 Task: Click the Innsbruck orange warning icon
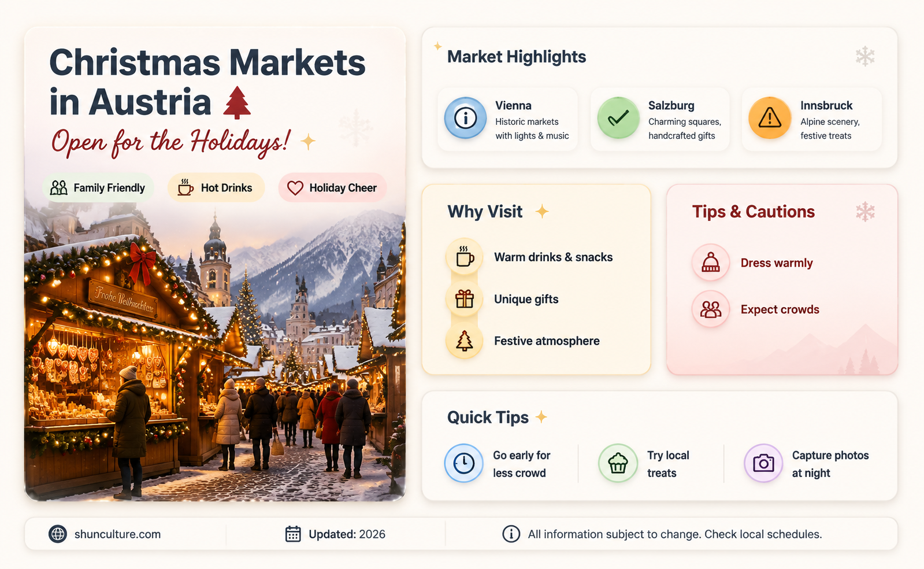[x=770, y=118]
